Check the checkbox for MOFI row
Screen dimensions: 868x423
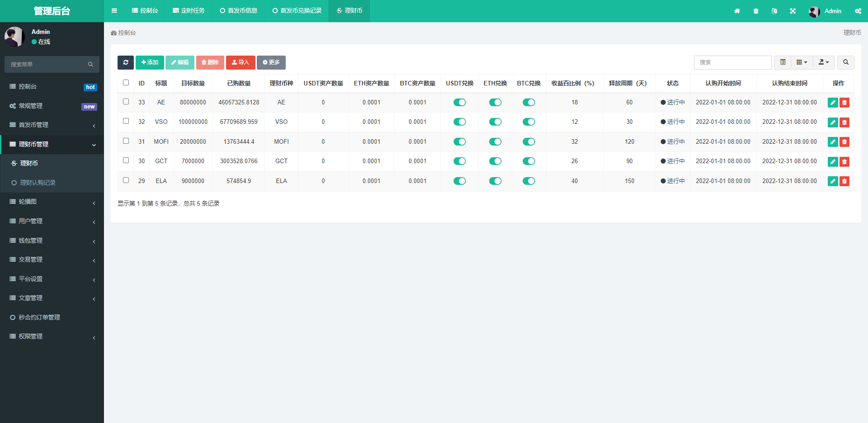[x=126, y=141]
